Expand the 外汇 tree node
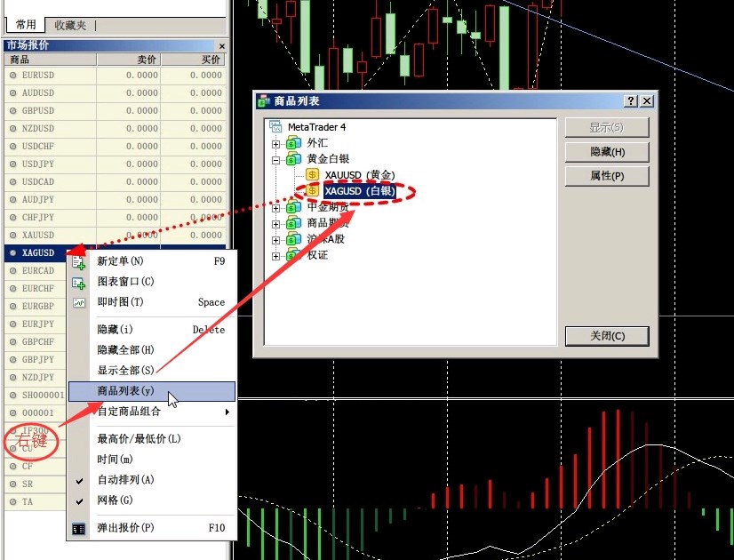734x560 pixels. 276,144
